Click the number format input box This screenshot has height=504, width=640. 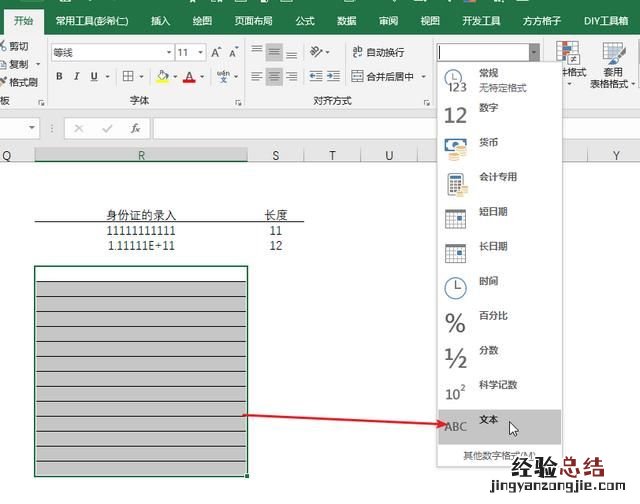[483, 52]
